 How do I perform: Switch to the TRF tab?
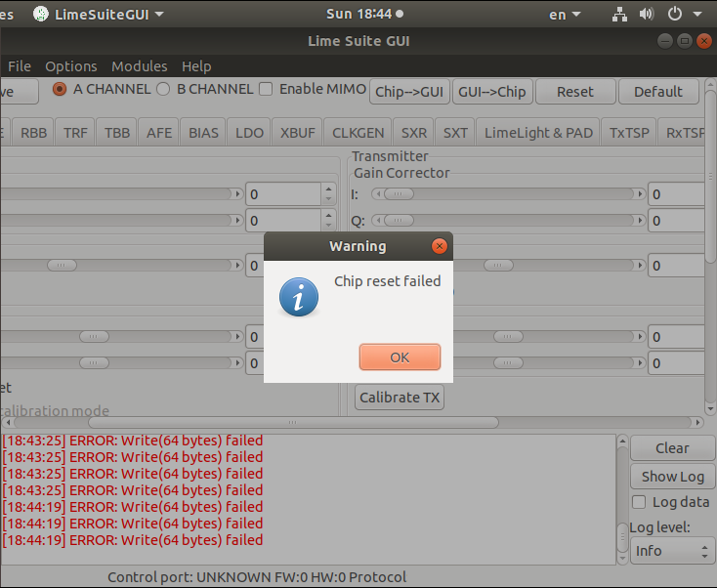[x=75, y=133]
